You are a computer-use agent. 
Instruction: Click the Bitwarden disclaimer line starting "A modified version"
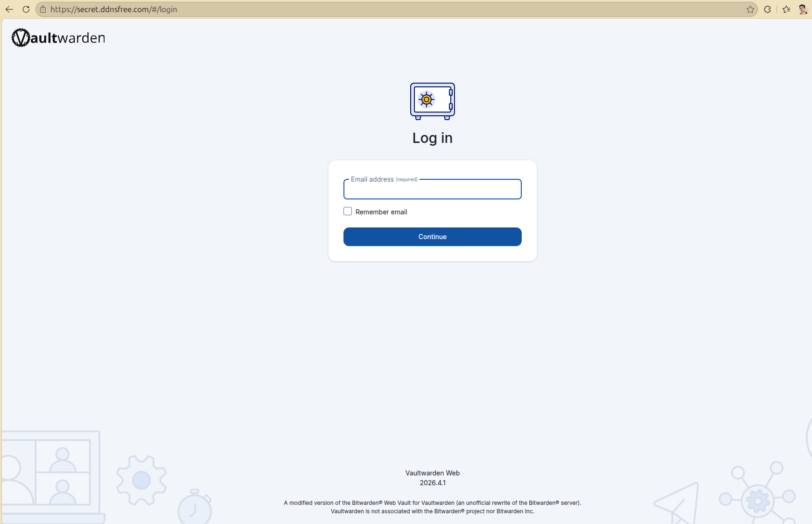(x=433, y=503)
